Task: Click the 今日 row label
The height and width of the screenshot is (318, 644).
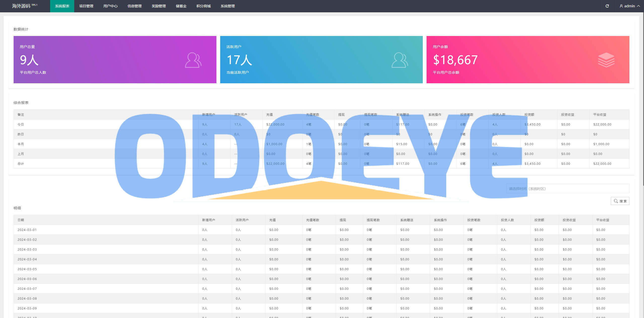Action: coord(21,124)
